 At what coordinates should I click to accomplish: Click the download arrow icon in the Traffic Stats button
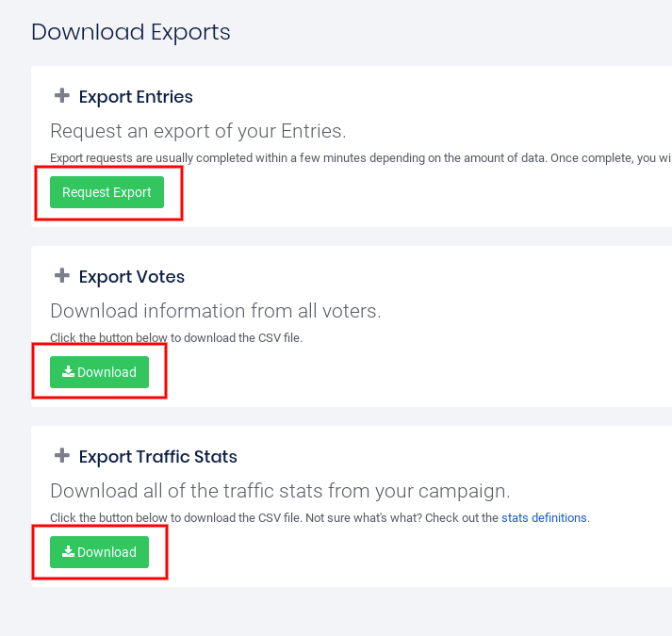pos(68,552)
